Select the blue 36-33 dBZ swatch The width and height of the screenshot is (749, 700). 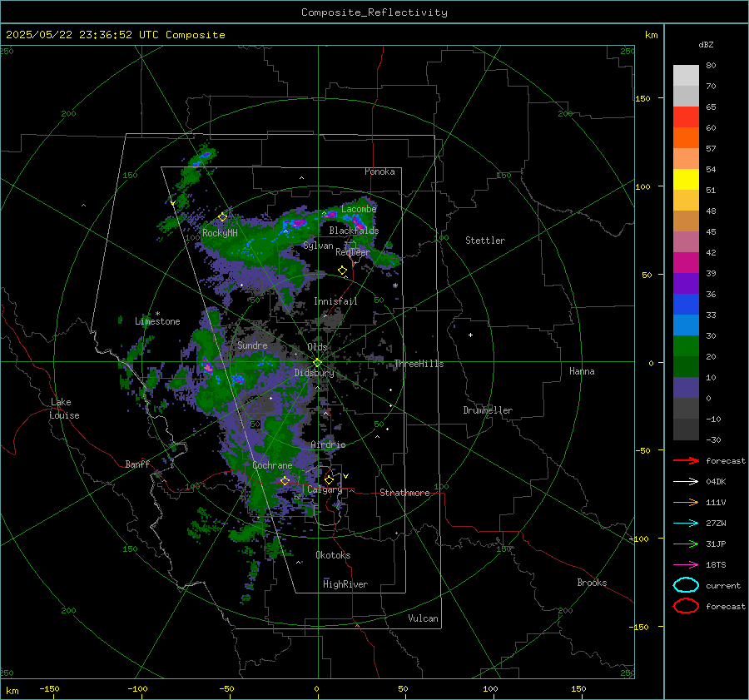pos(686,304)
